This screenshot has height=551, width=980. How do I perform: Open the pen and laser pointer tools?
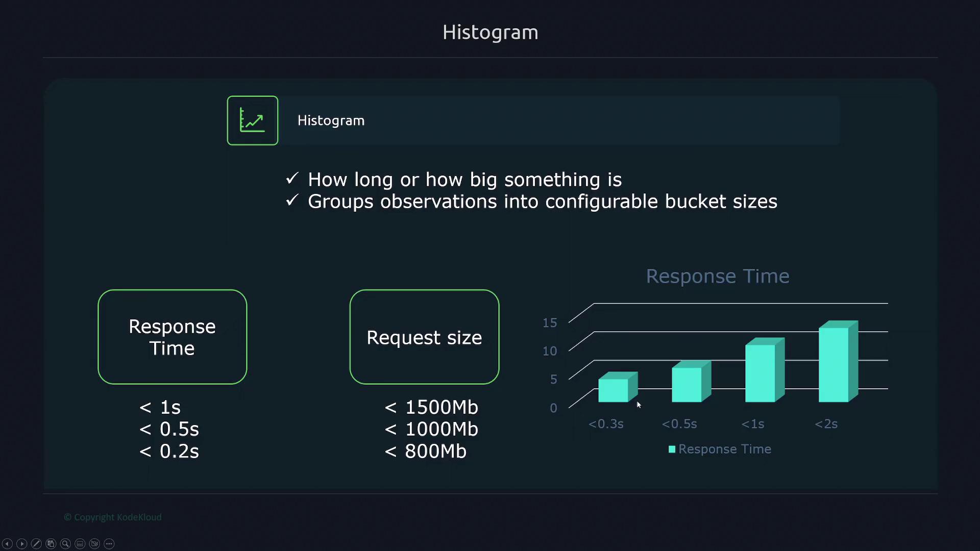[36, 544]
